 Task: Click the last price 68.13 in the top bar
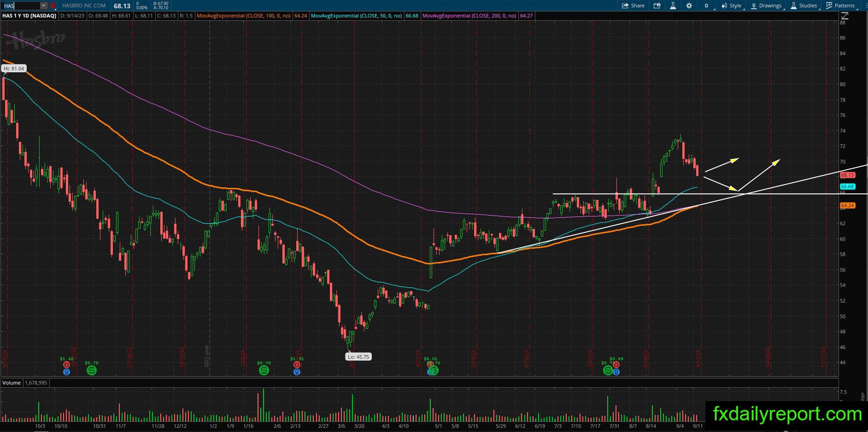[x=122, y=6]
